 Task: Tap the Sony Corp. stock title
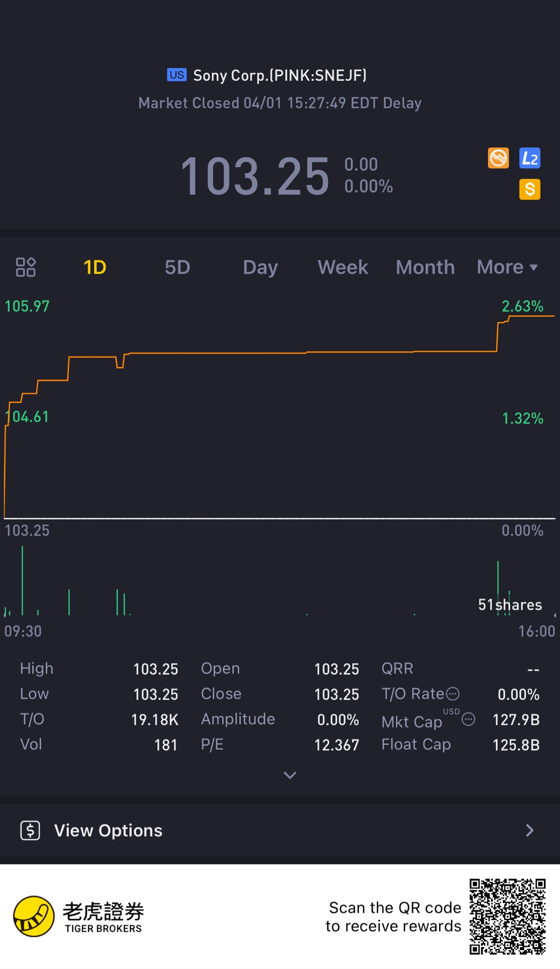tap(280, 75)
